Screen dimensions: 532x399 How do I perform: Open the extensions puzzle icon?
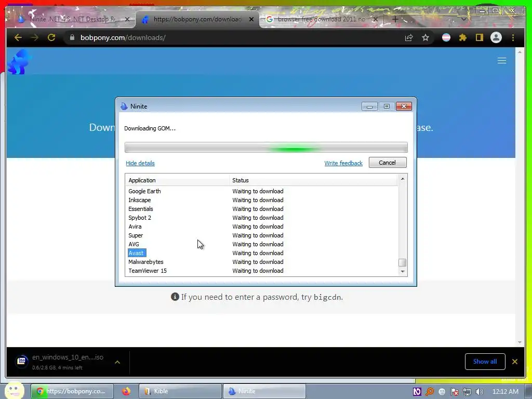point(463,37)
